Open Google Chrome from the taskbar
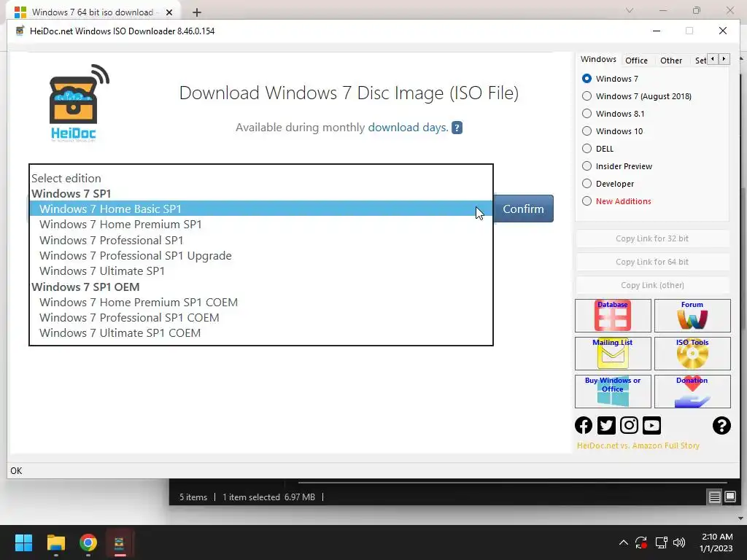Image resolution: width=747 pixels, height=560 pixels. pyautogui.click(x=88, y=542)
